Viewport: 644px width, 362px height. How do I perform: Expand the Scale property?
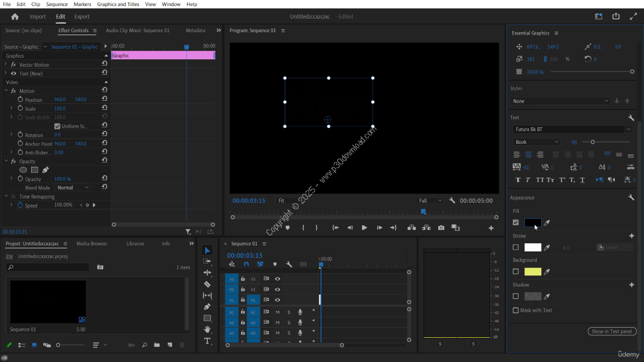tap(12, 109)
